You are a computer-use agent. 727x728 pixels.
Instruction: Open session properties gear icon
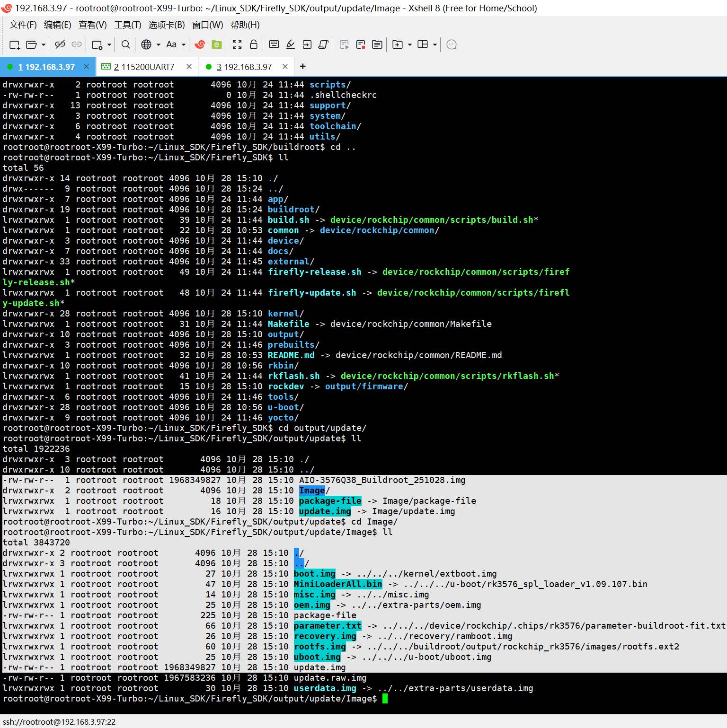coord(97,44)
